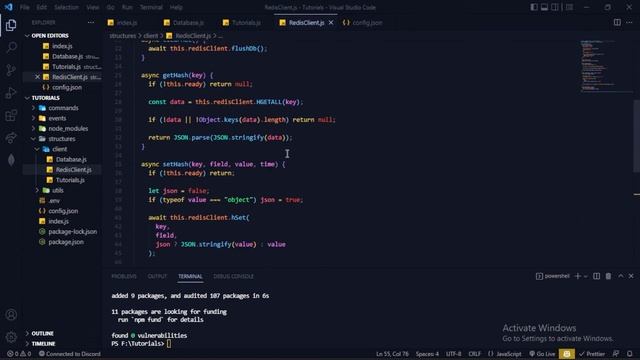The image size is (640, 360).
Task: Expand the Timeline section
Action: click(43, 344)
